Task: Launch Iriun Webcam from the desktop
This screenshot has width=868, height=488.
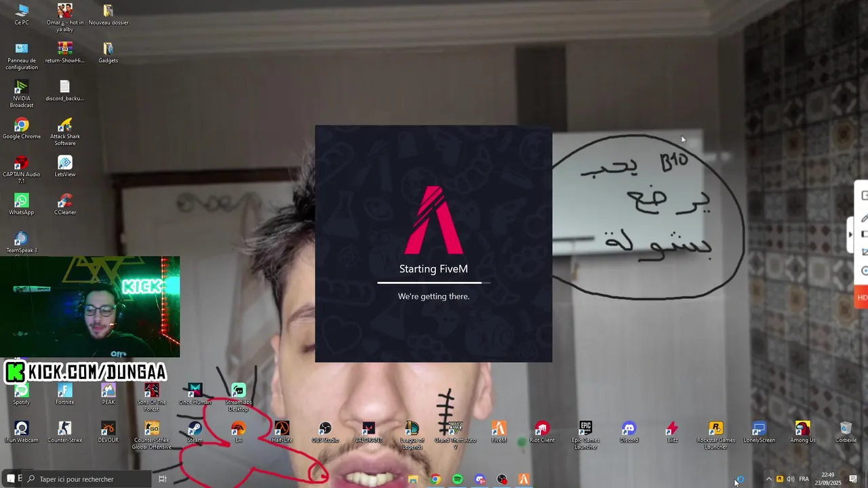Action: pyautogui.click(x=22, y=432)
